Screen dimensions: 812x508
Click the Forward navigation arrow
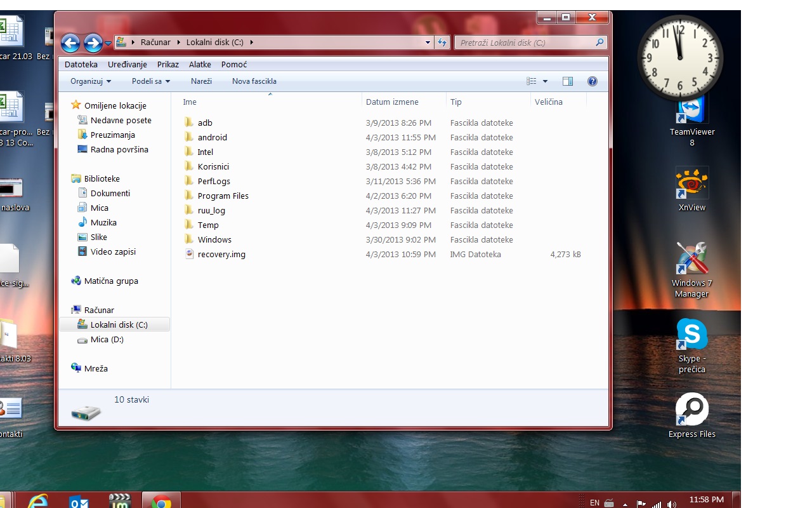pos(93,43)
